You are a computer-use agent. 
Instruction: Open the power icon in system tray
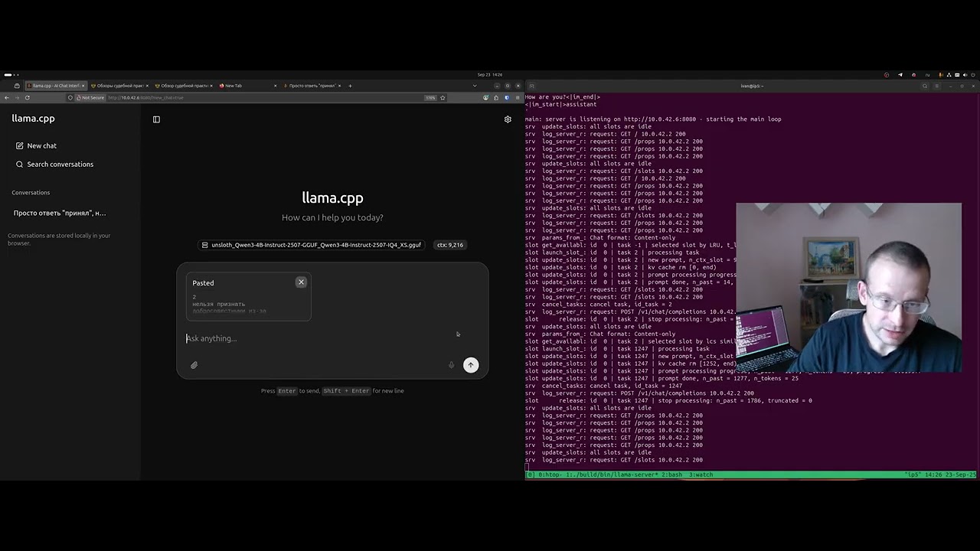click(973, 75)
